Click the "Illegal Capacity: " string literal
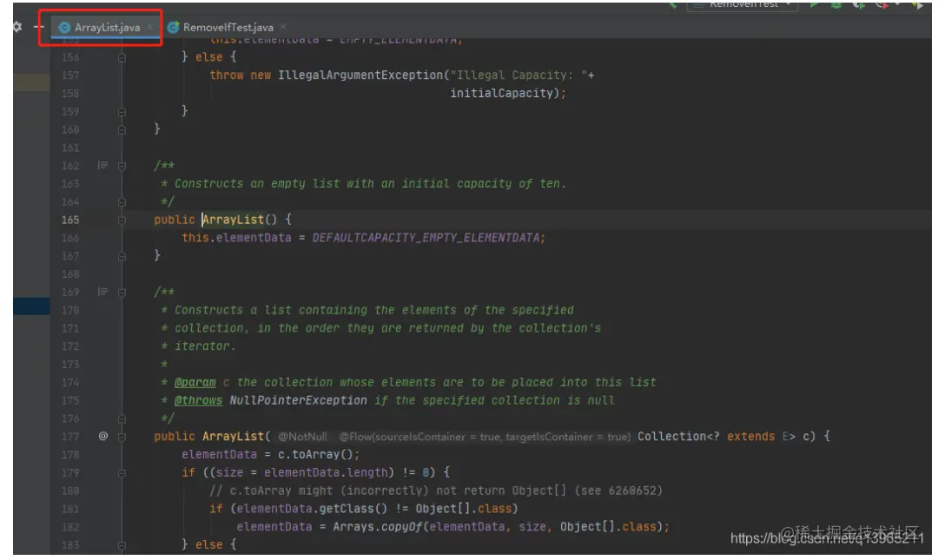This screenshot has height=560, width=938. pyautogui.click(x=518, y=75)
